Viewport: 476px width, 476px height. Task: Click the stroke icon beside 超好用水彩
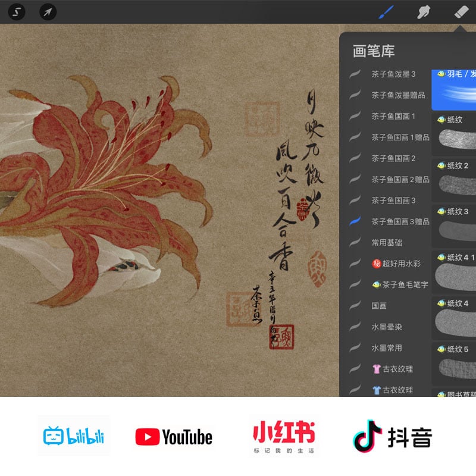pos(355,264)
